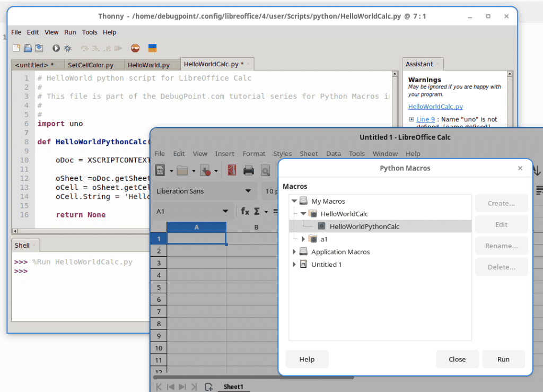Export the spreadsheet as PDF
The width and height of the screenshot is (543, 392).
pyautogui.click(x=231, y=170)
